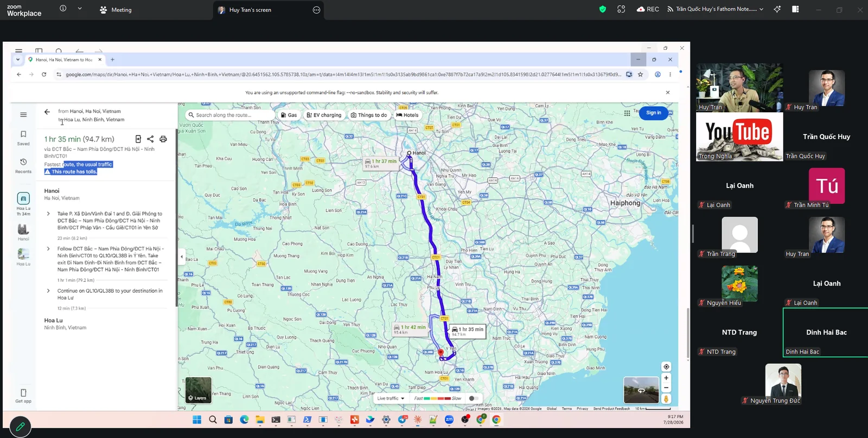Expand the Follow ĐCT Bắc step
This screenshot has height=438, width=868.
click(x=48, y=249)
